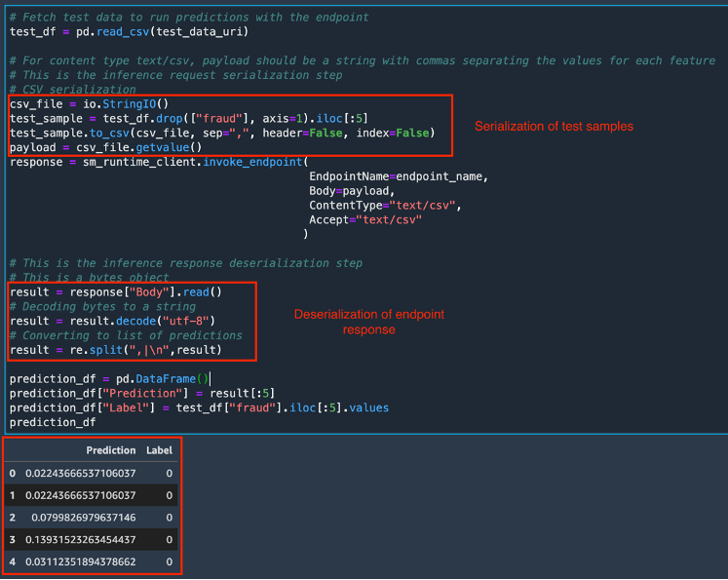728x580 pixels.
Task: Click the comment '# CSV serialization'
Action: click(x=73, y=89)
